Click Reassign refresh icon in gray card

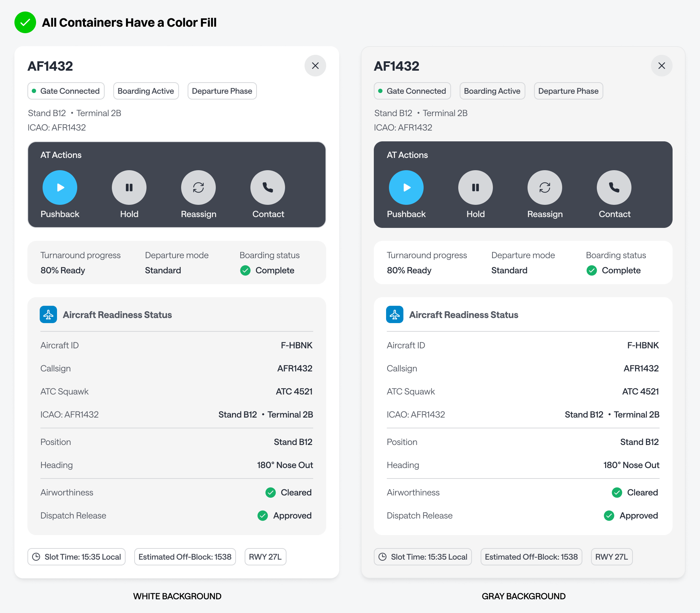[x=544, y=188]
